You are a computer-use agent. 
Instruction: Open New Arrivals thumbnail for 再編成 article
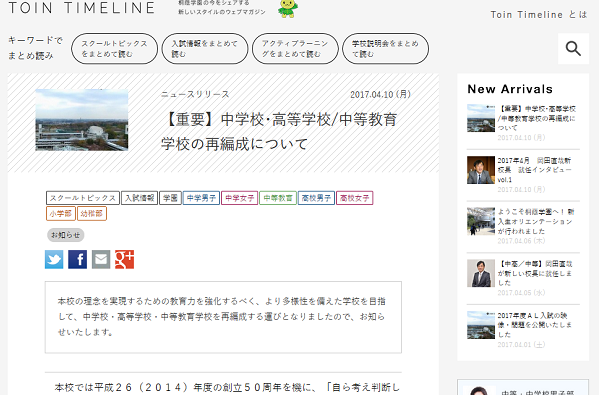click(x=481, y=118)
